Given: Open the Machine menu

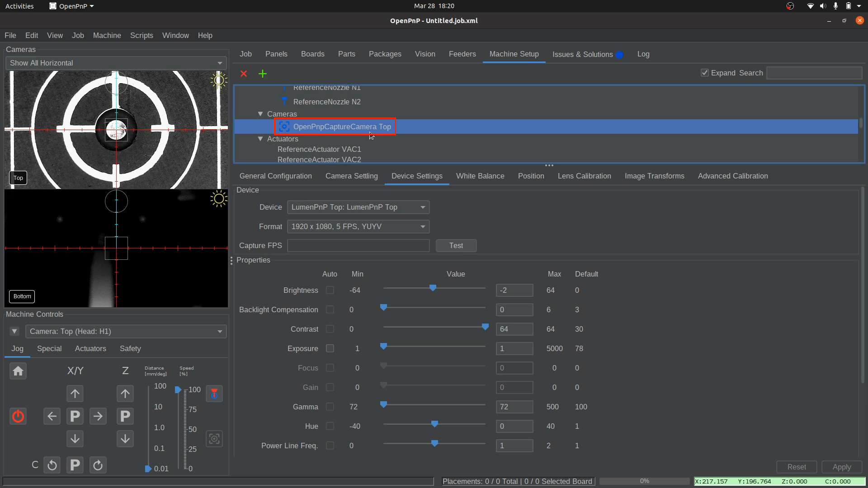Looking at the screenshot, I should click(107, 35).
